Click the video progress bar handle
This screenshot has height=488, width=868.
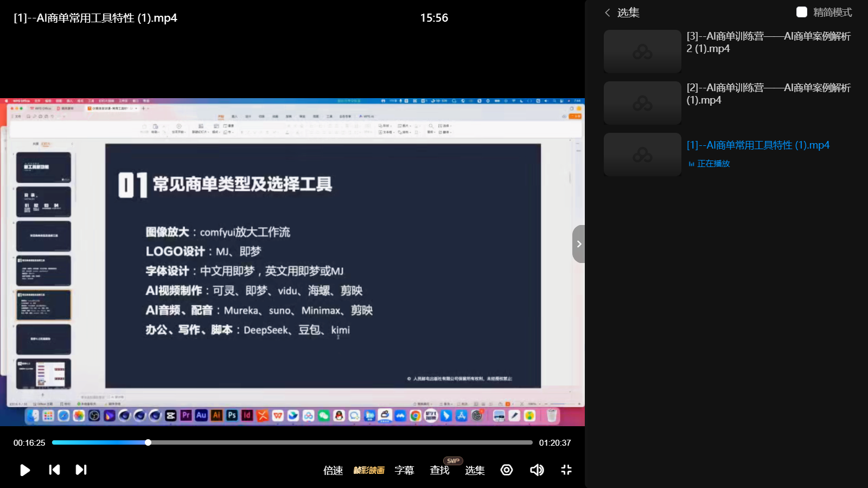tap(148, 442)
